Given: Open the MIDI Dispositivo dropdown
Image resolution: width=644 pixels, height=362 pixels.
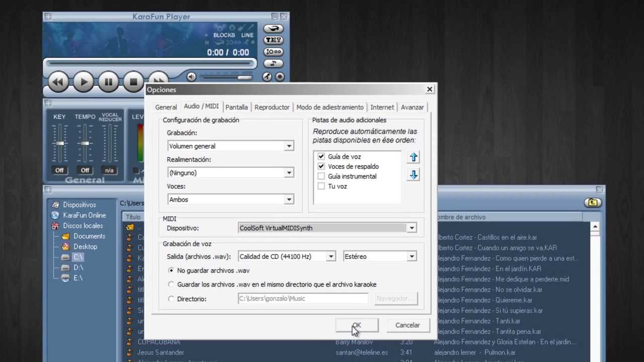Looking at the screenshot, I should pyautogui.click(x=328, y=228).
